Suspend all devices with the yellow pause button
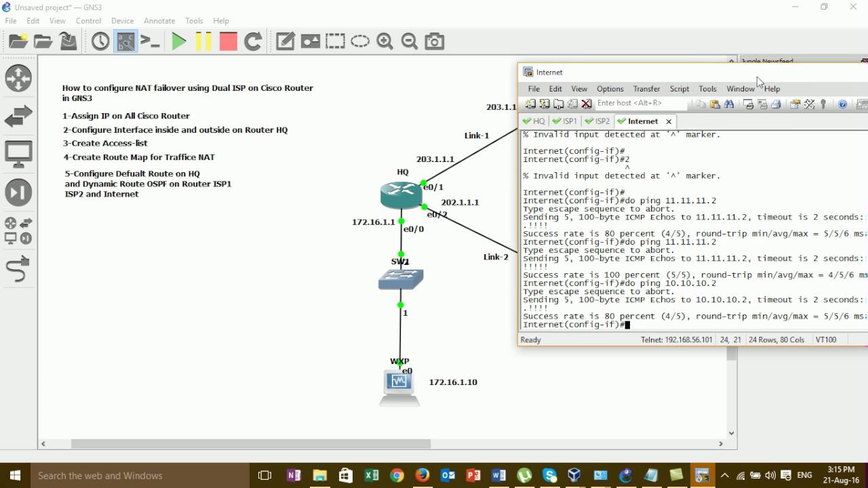 [x=203, y=41]
